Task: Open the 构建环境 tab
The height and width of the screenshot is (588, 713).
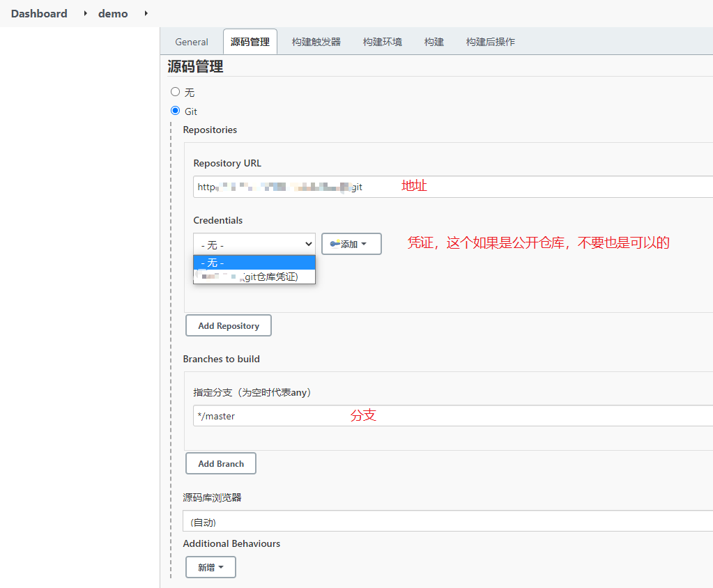Action: (382, 42)
